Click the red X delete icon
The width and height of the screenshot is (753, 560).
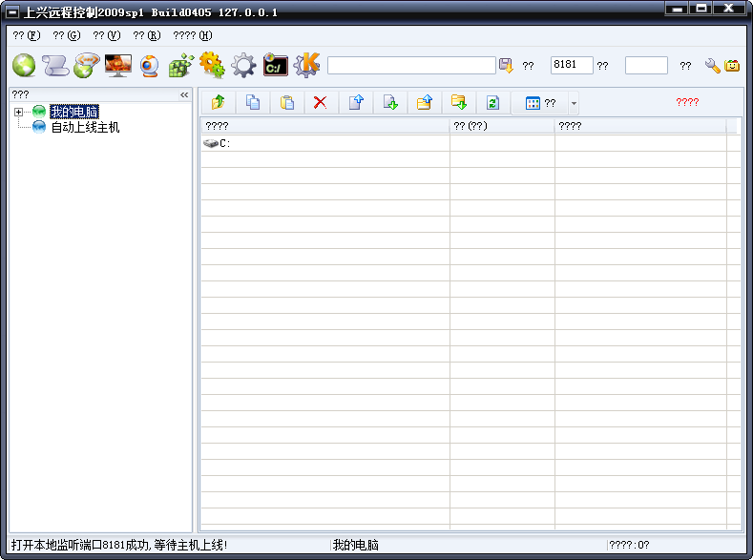321,103
